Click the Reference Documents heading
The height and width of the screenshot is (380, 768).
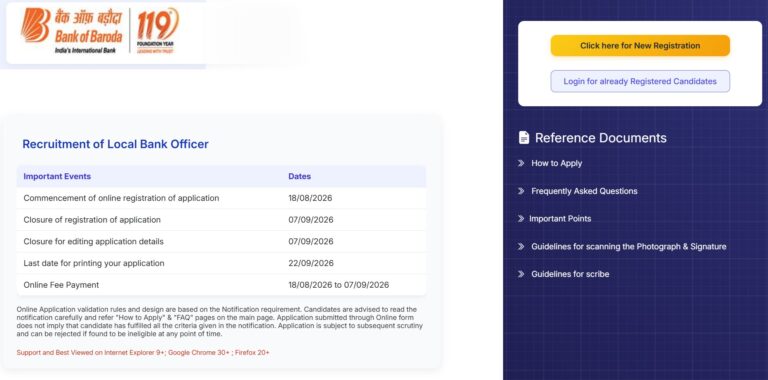(x=600, y=138)
